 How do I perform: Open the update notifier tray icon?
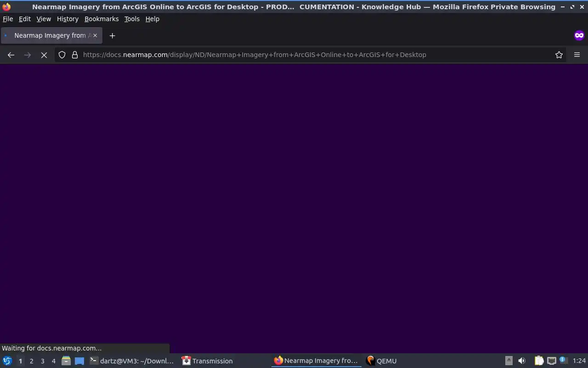point(563,361)
